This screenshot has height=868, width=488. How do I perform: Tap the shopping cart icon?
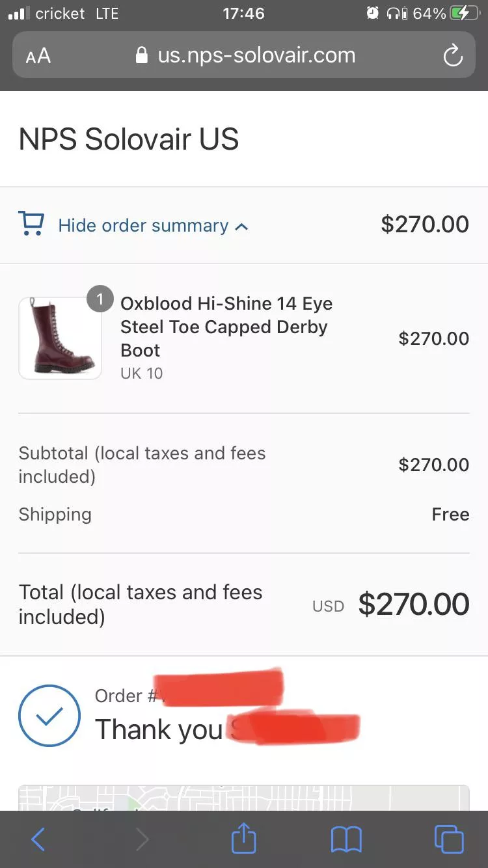(31, 224)
